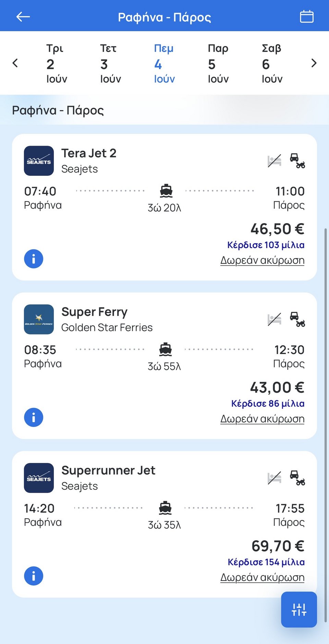This screenshot has width=329, height=644.
Task: Open Δωρεάν ακύρωση link for Super Ferry
Action: [x=262, y=419]
